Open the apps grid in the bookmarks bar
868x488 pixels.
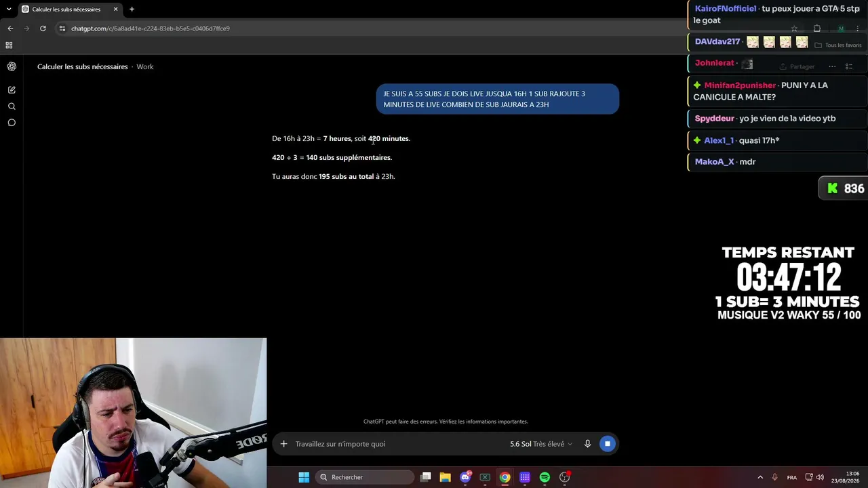(x=9, y=45)
